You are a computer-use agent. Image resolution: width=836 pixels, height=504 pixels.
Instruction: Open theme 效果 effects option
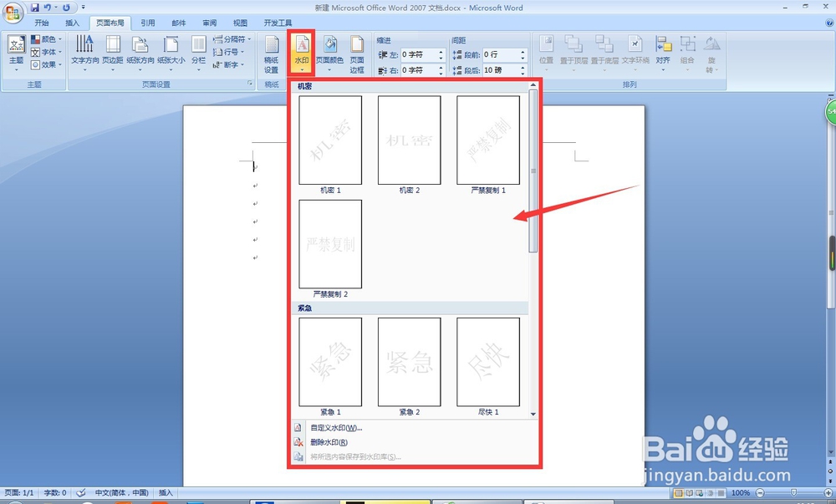point(46,64)
